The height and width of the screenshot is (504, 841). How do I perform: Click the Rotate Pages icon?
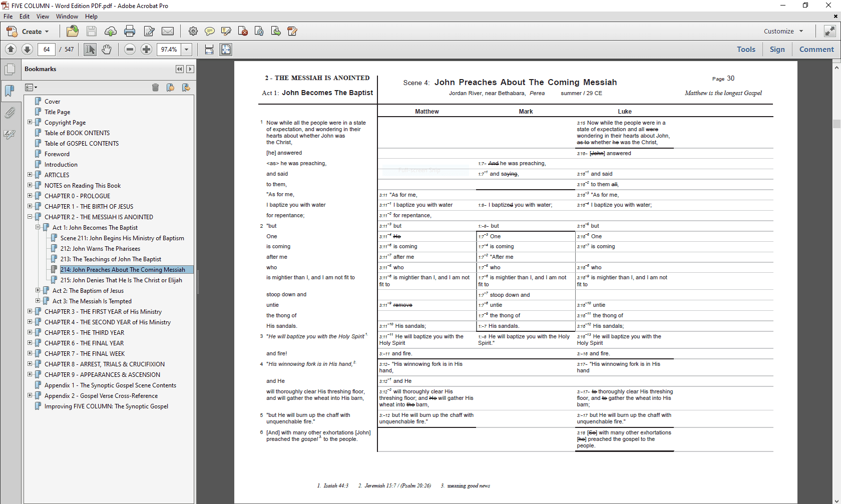point(259,31)
